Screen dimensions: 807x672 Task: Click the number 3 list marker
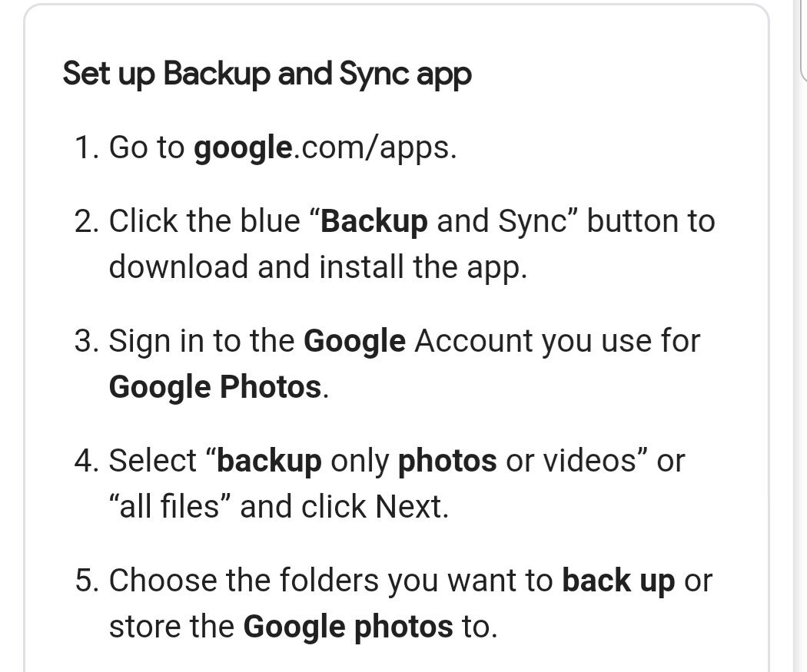coord(86,341)
